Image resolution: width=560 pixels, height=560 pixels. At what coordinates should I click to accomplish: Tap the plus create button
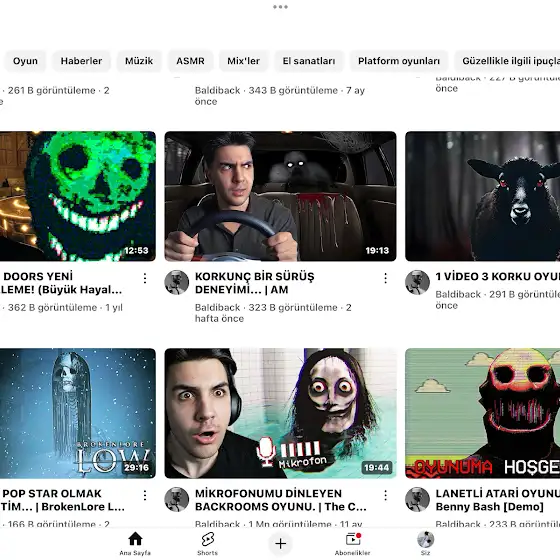[x=280, y=544]
